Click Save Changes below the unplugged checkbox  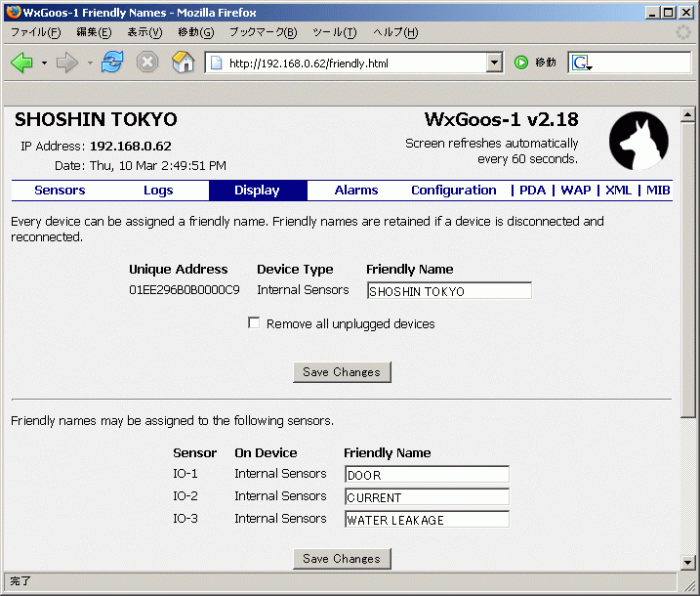pos(342,372)
